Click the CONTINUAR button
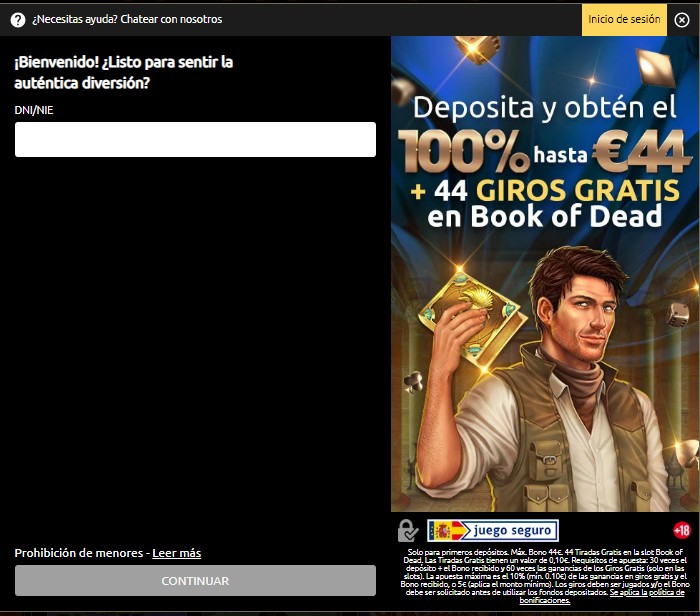This screenshot has width=700, height=616. 195,581
